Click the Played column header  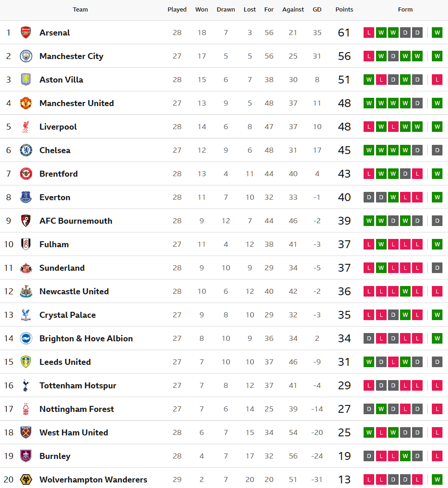tap(177, 9)
